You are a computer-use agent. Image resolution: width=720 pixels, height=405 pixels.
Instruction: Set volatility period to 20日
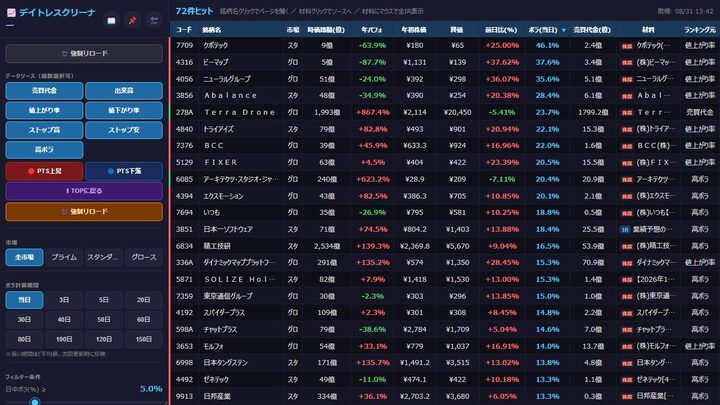click(x=144, y=300)
